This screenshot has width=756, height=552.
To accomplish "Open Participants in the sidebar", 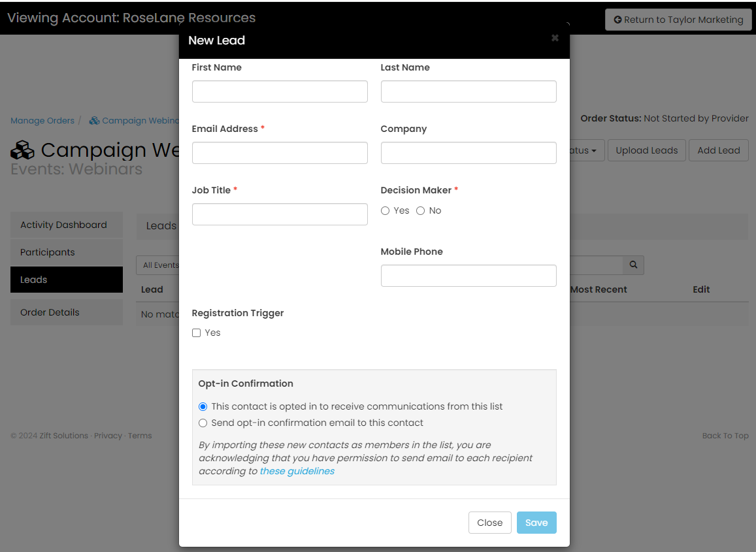I will 67,252.
